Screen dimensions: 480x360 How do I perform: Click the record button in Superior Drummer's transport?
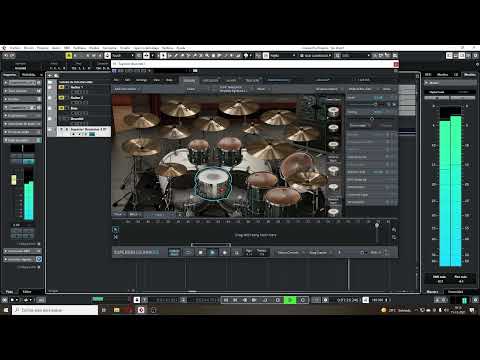point(225,252)
